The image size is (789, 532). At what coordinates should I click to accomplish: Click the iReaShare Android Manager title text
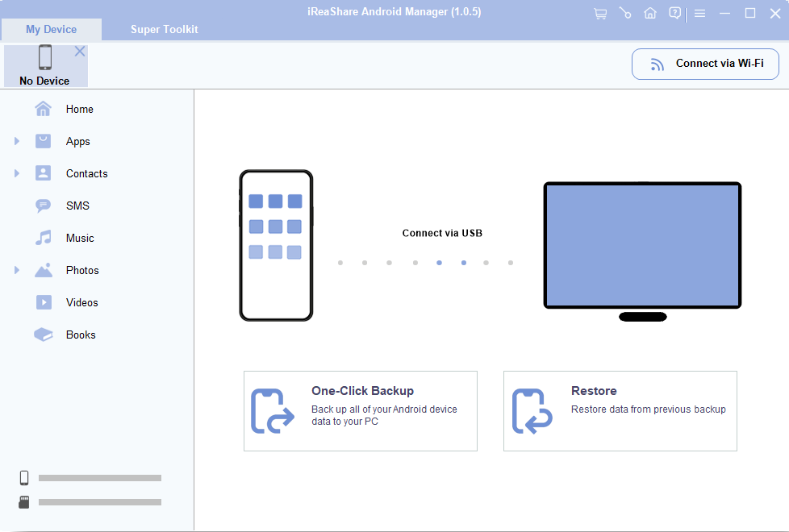394,11
